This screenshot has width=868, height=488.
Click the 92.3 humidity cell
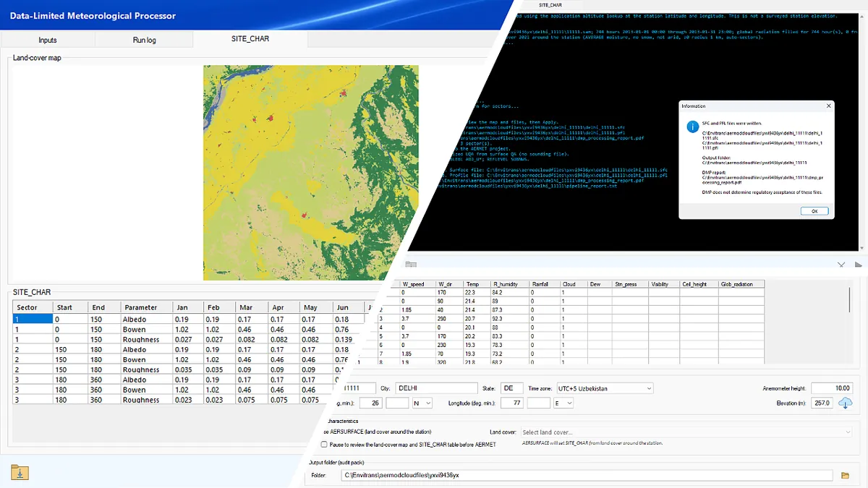point(510,318)
